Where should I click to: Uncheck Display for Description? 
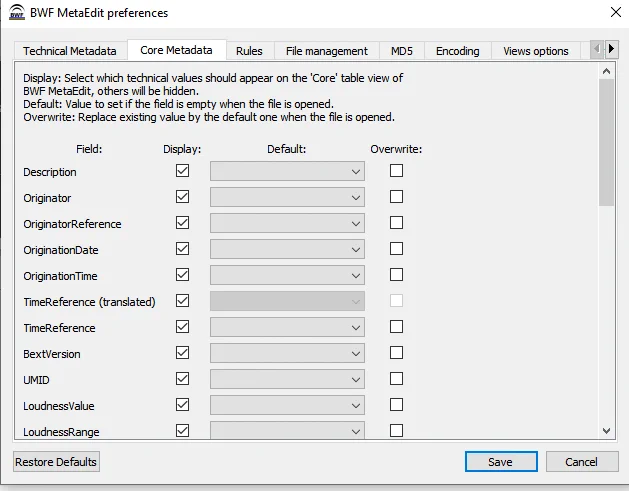(183, 170)
